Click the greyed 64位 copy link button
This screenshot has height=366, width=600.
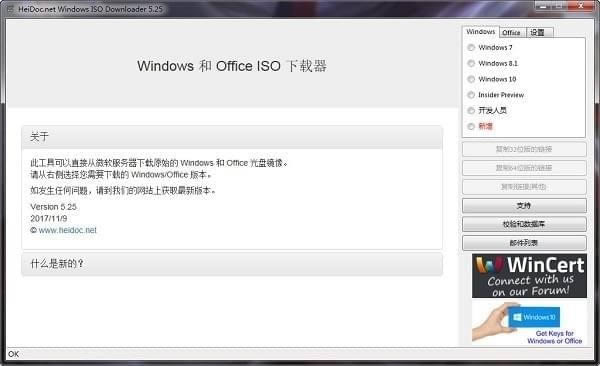click(x=524, y=168)
